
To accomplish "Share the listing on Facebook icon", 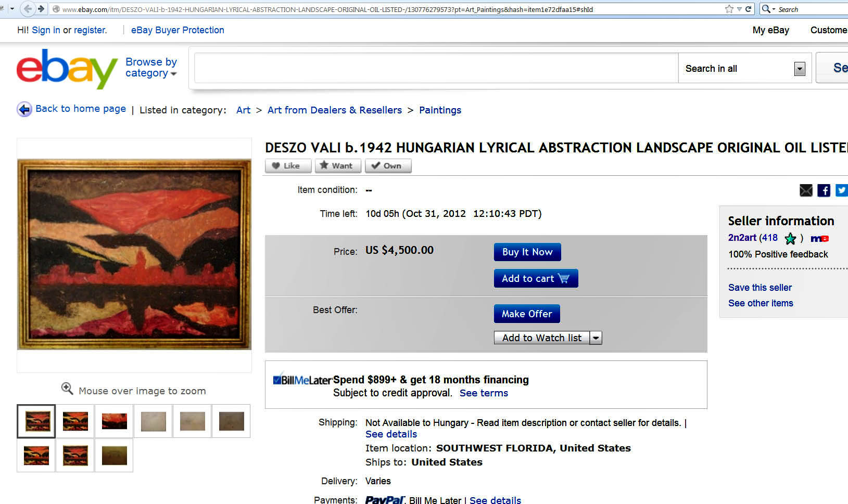I will point(824,190).
